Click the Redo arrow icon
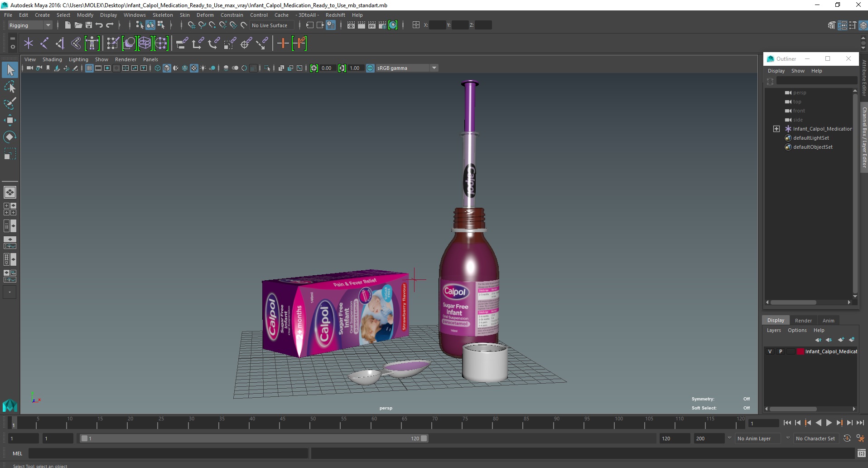This screenshot has height=468, width=868. [x=110, y=25]
